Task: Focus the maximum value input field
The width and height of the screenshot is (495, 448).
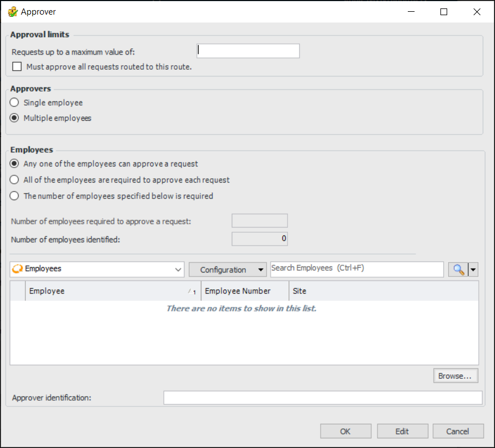Action: [x=248, y=51]
